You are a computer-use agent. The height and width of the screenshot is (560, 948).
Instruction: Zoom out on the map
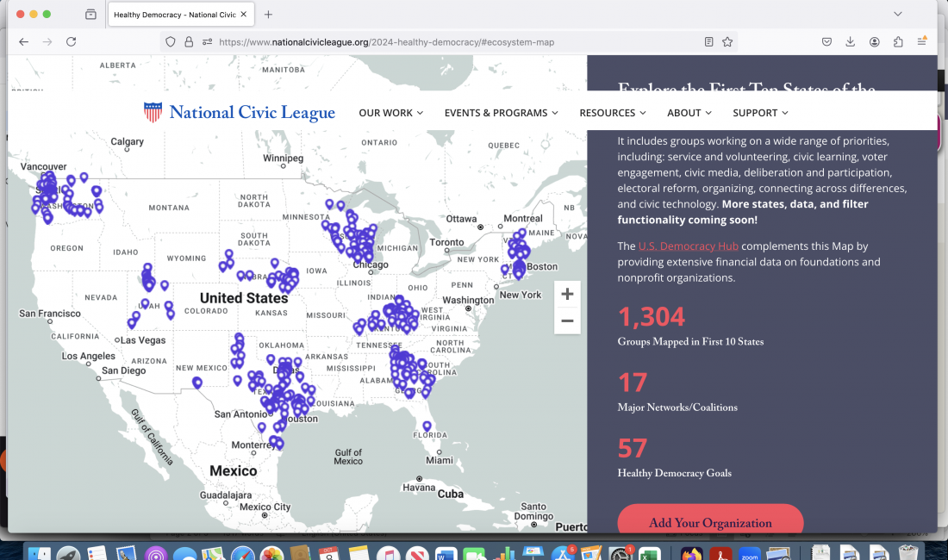coord(567,320)
